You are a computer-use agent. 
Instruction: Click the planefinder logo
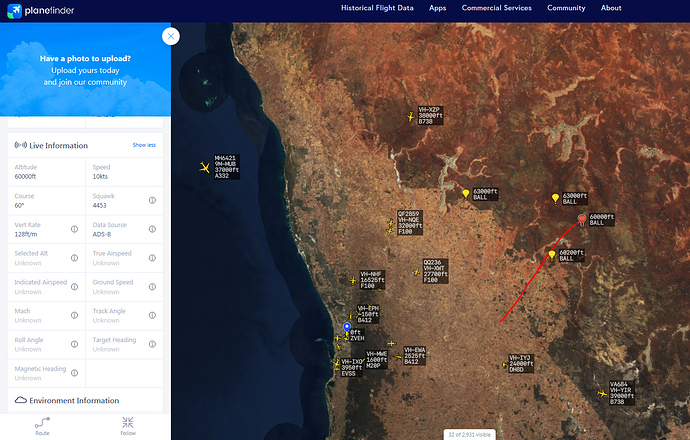[x=40, y=11]
